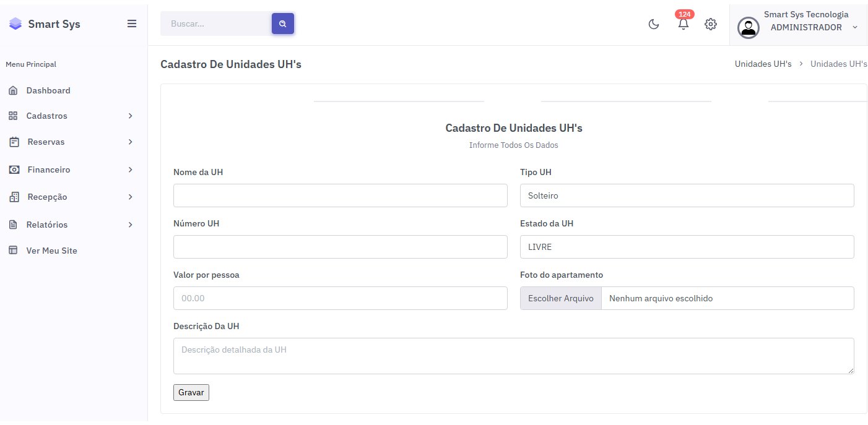
Task: Expand the Reservas sidebar menu
Action: coord(46,142)
